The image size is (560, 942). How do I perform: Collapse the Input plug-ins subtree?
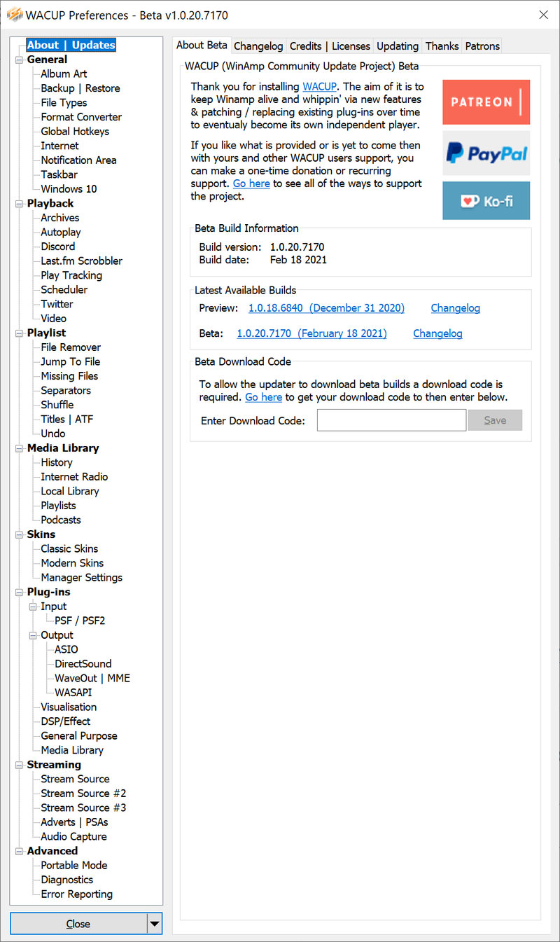tap(33, 607)
